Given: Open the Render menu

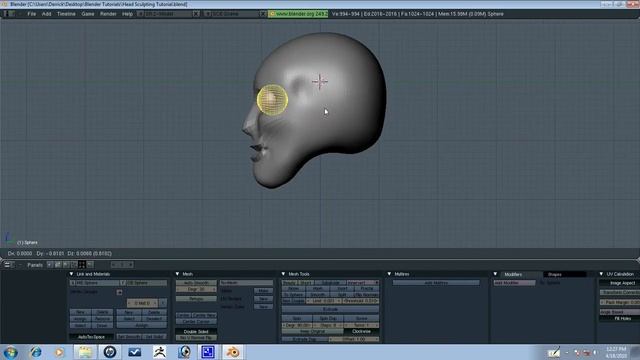Looking at the screenshot, I should (108, 14).
